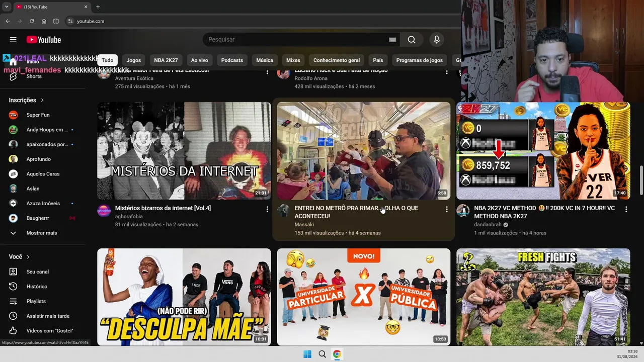Play the 2K27 VC method thumbnail
This screenshot has width=644, height=362.
click(543, 151)
